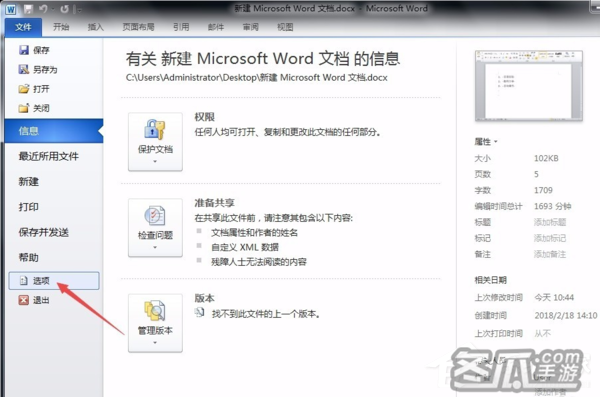The width and height of the screenshot is (600, 397).
Task: Click the 102KB size value
Action: click(x=546, y=158)
